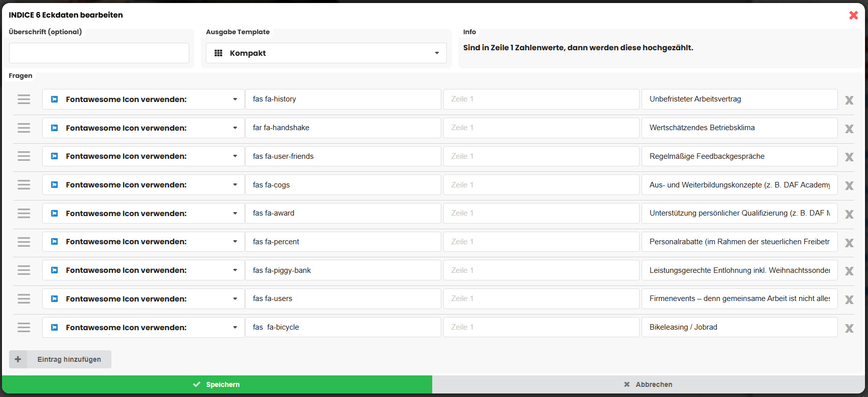Expand the type dropdown on the fa-bicycle row
Screen dimensions: 868x397
coord(143,328)
